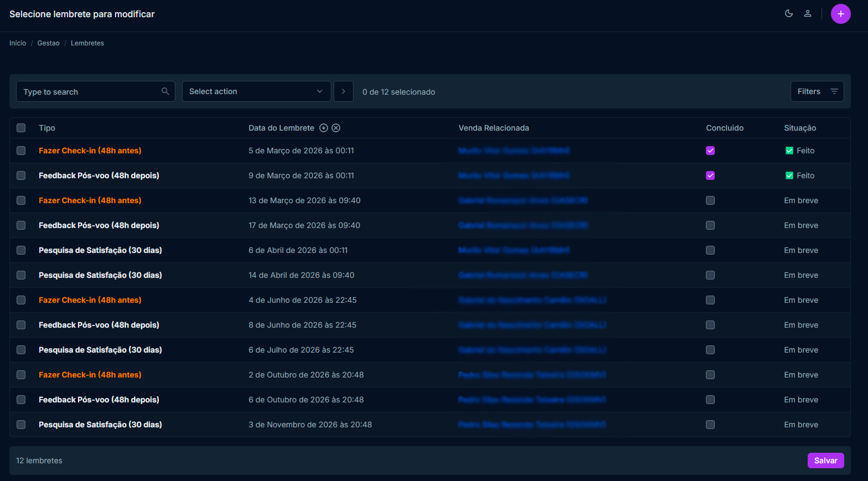Select row of 3 de Novembro reminder
The image size is (868, 481).
(21, 425)
